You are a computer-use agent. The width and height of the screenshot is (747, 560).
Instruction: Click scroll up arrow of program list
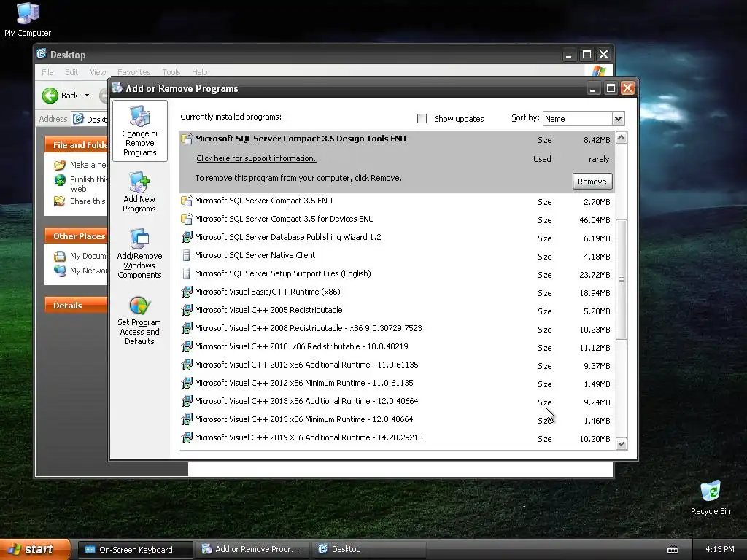(x=621, y=138)
